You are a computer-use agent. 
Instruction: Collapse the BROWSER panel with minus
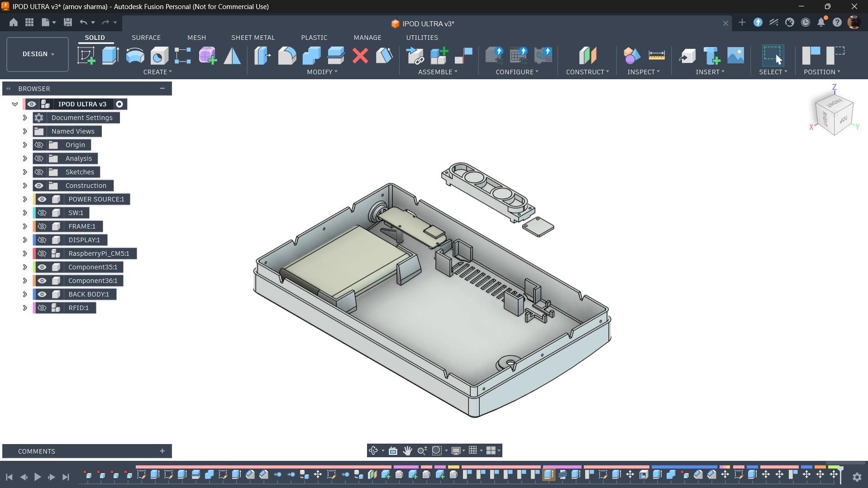pos(162,89)
